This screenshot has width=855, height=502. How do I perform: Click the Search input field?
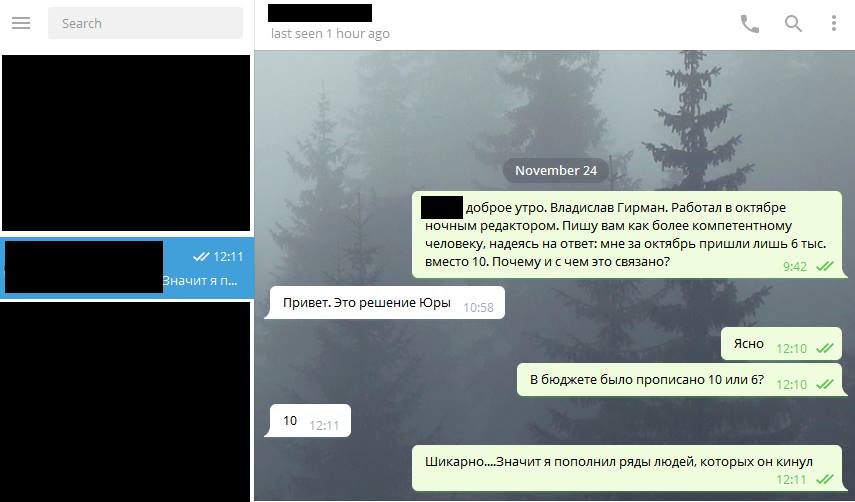[x=145, y=23]
